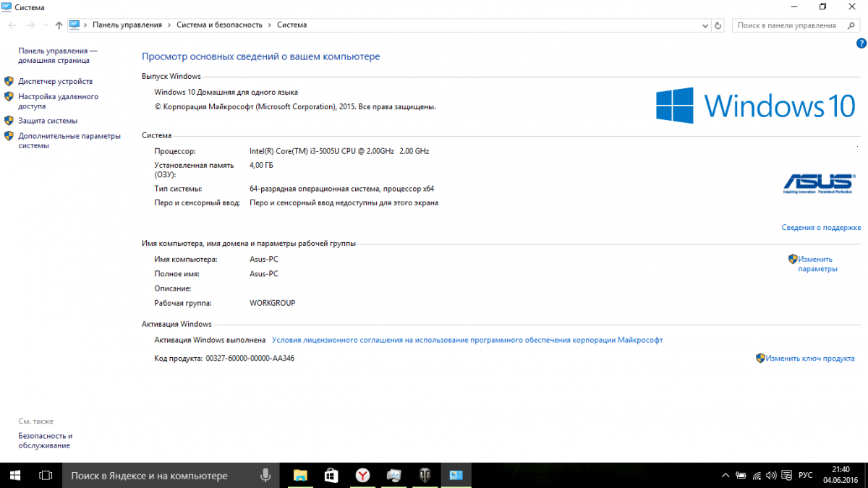Click the volume icon in the system tray
The image size is (868, 488).
(771, 475)
